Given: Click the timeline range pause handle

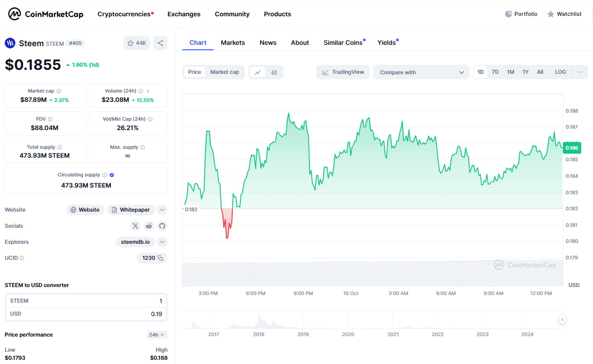Looking at the screenshot, I should [562, 320].
